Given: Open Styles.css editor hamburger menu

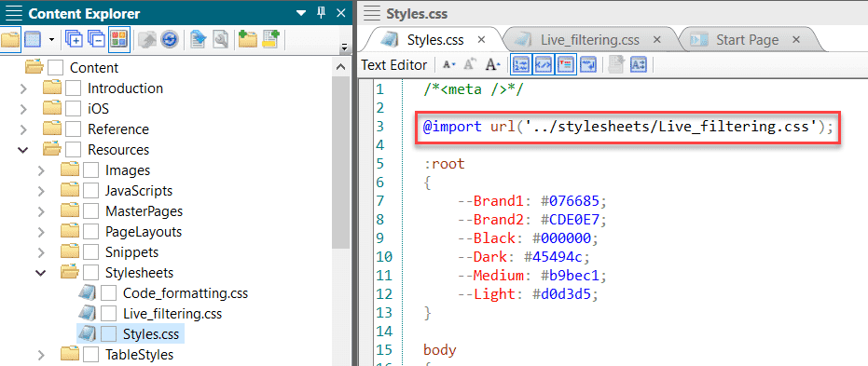Looking at the screenshot, I should pyautogui.click(x=371, y=13).
